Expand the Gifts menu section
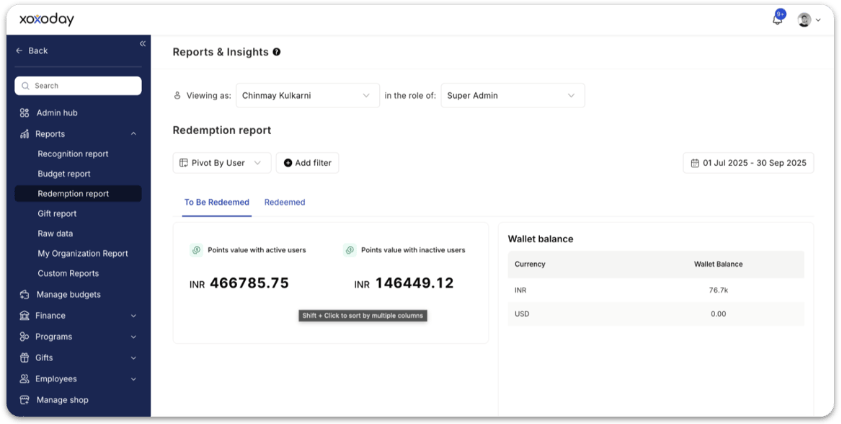 click(133, 358)
